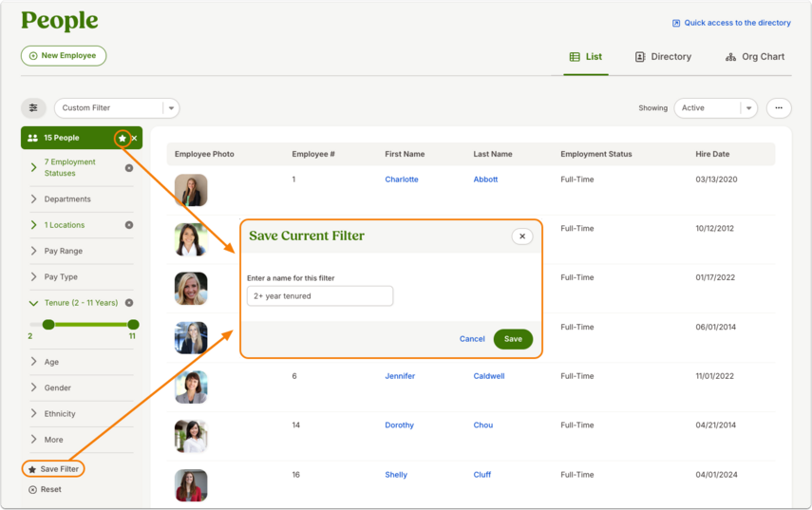Clear the 7 Employment Statuses filter
This screenshot has width=812, height=510.
[129, 168]
